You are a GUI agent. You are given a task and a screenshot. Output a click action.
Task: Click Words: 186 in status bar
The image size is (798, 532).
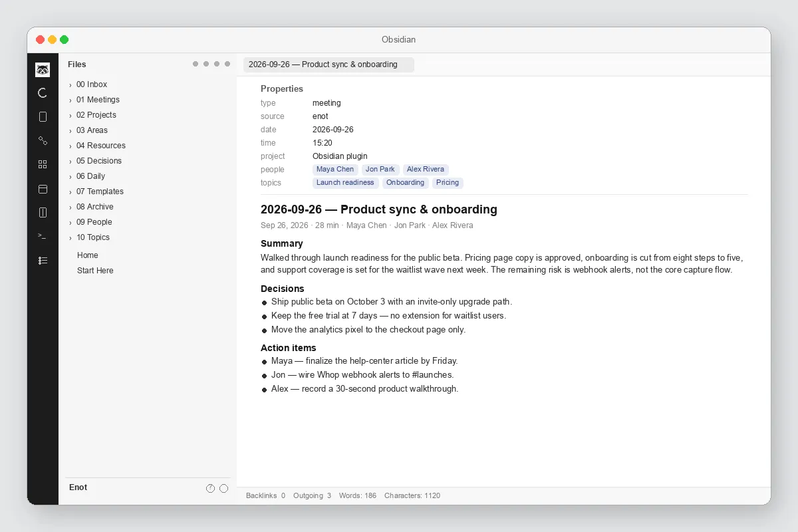click(358, 495)
